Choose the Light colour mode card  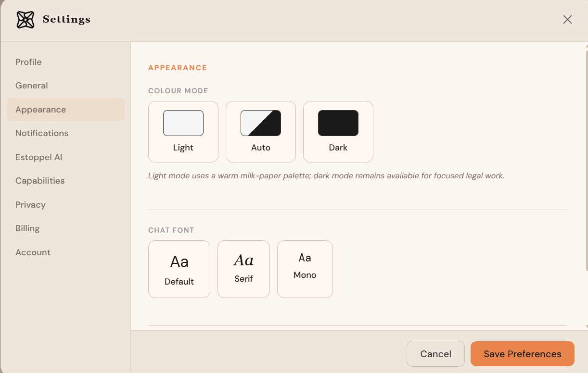183,132
